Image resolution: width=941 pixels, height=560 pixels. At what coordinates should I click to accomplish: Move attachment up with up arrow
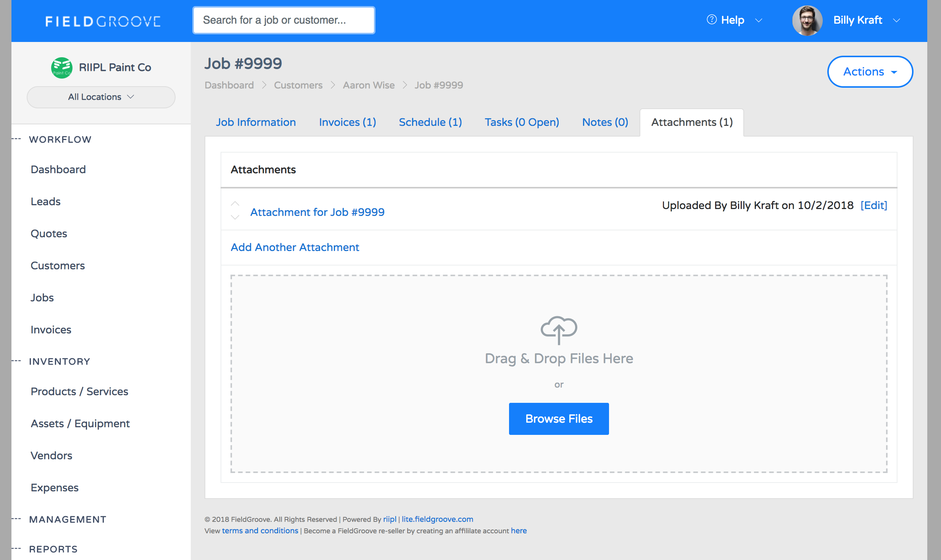[235, 204]
